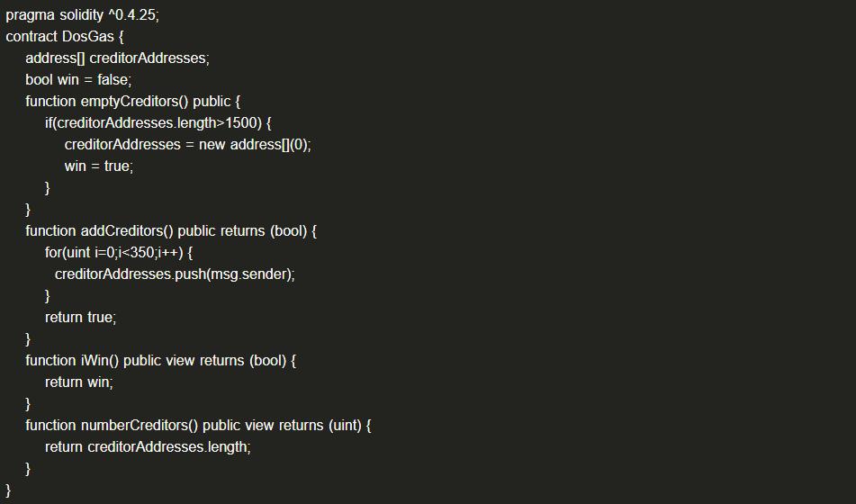Click the loop bound 350

(x=142, y=253)
